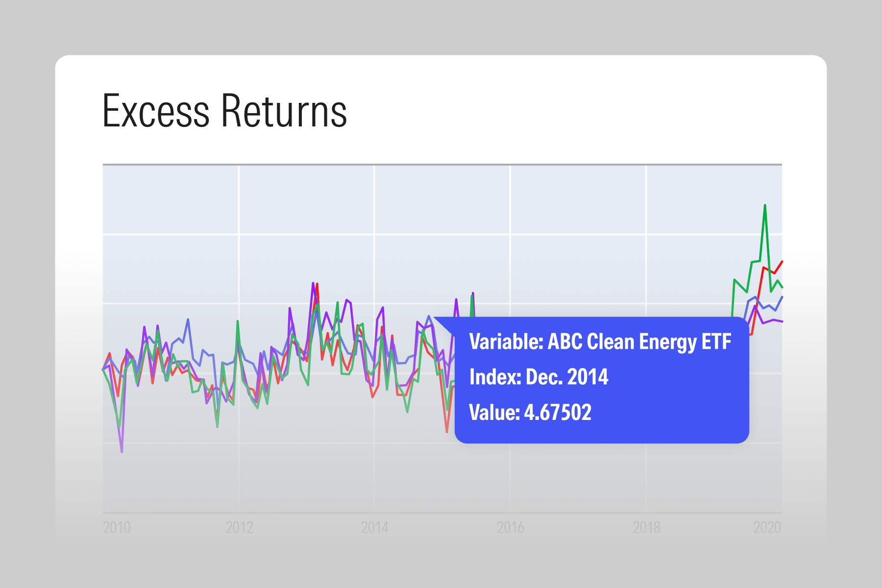
Task: Click tooltip text 'Variable: ABC Clean Energy ETF'
Action: point(600,342)
